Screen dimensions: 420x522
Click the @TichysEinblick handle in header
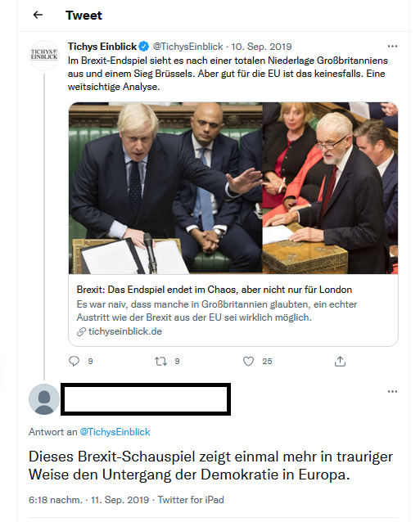pyautogui.click(x=187, y=47)
